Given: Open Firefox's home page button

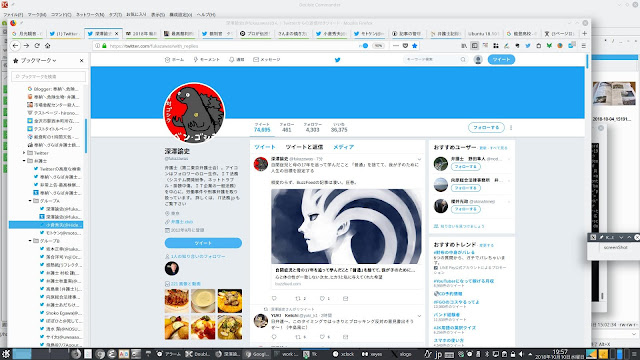Looking at the screenshot, I should click(48, 46).
